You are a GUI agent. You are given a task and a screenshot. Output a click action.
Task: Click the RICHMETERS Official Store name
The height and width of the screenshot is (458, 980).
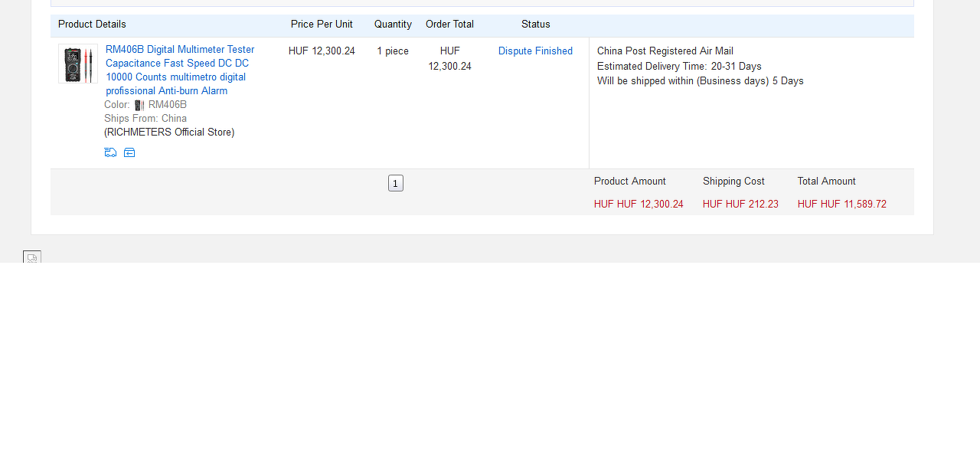[x=169, y=132]
